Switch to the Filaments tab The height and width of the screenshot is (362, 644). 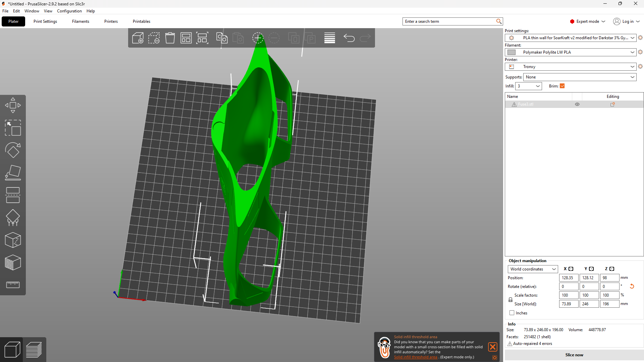pos(80,21)
